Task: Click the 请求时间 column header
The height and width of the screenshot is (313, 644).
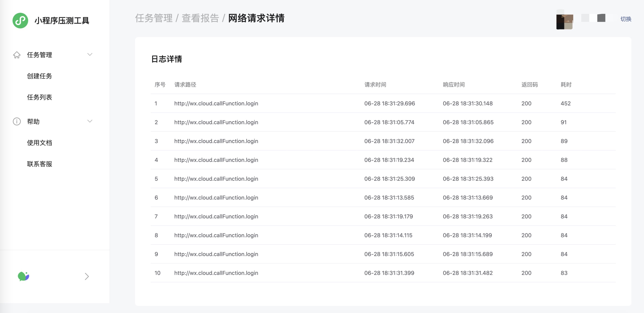Action: tap(375, 85)
